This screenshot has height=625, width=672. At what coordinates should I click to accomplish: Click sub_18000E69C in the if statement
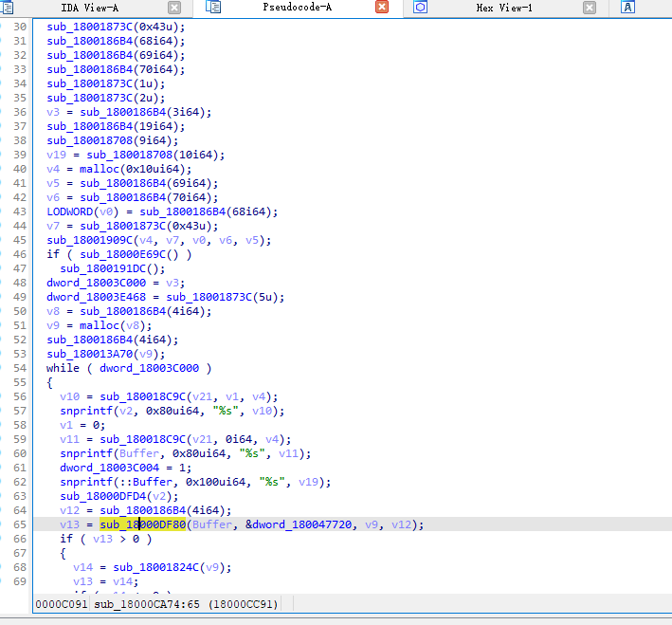[x=122, y=254]
